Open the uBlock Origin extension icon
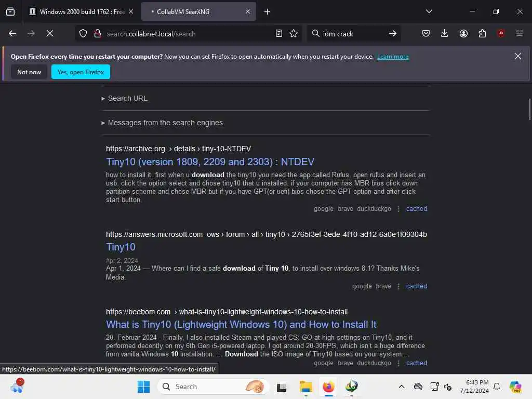Image resolution: width=532 pixels, height=399 pixels. [x=500, y=33]
